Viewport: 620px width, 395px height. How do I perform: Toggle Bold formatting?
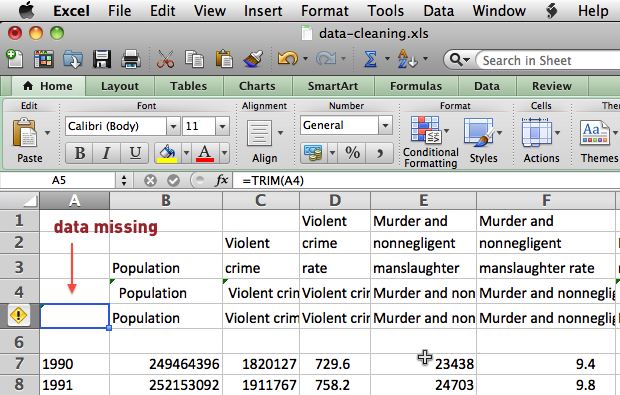79,153
